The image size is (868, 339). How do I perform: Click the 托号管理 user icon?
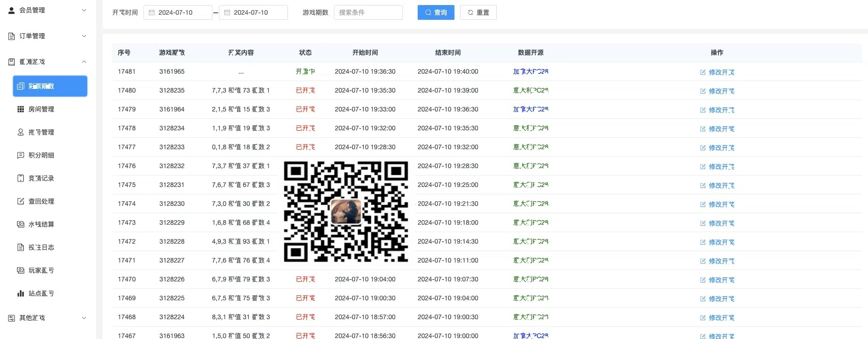coord(21,132)
